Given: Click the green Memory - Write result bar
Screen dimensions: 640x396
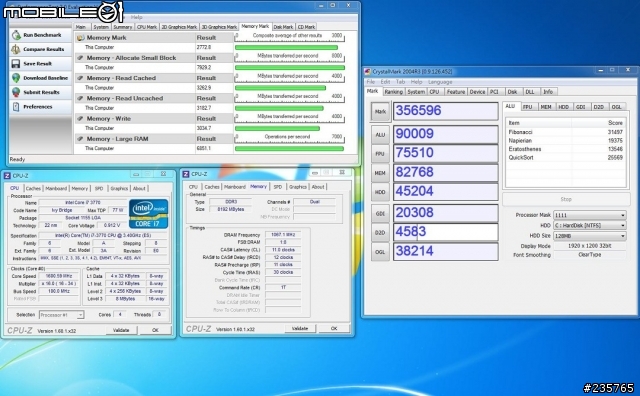Looking at the screenshot, I should [x=277, y=129].
